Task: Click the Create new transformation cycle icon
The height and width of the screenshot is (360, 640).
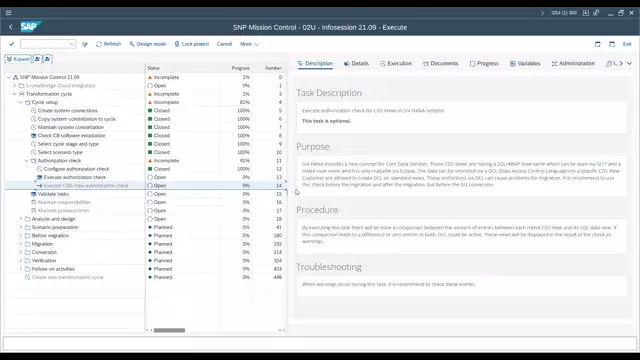Action: [x=27, y=277]
